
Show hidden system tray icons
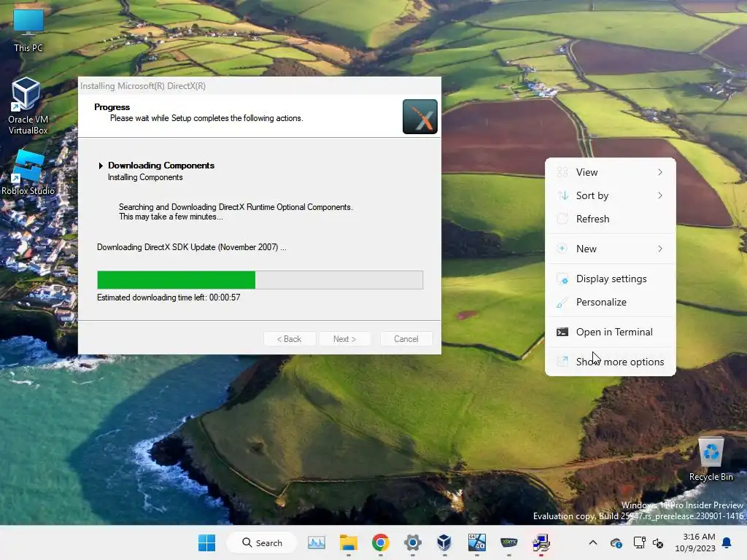pyautogui.click(x=592, y=542)
